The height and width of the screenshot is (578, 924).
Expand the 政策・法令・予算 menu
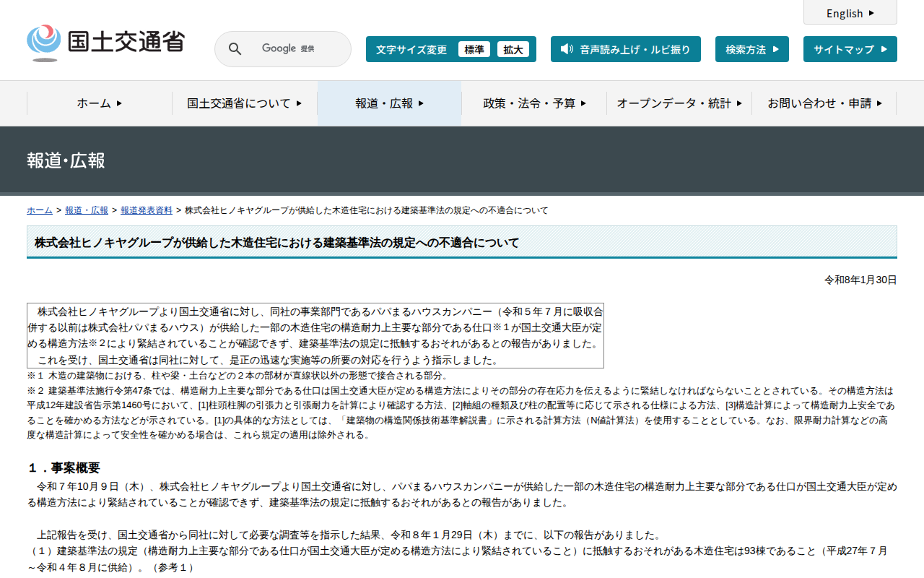point(534,103)
